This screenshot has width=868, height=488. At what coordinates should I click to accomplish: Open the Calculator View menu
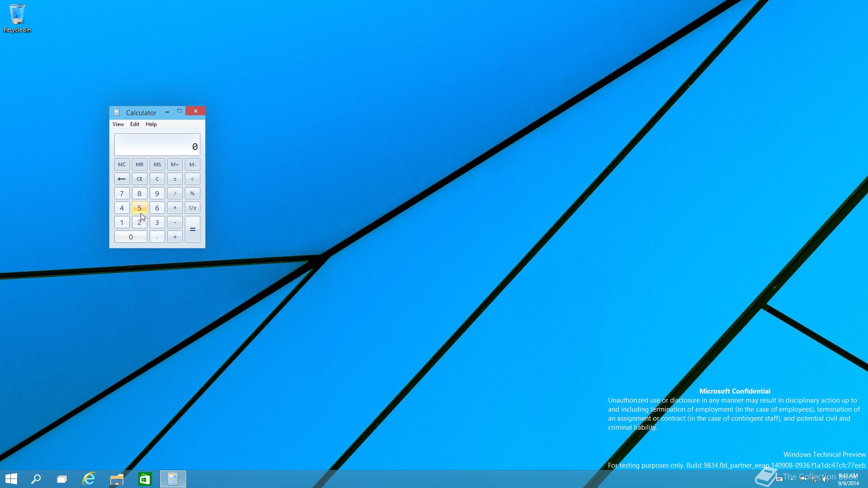tap(118, 124)
